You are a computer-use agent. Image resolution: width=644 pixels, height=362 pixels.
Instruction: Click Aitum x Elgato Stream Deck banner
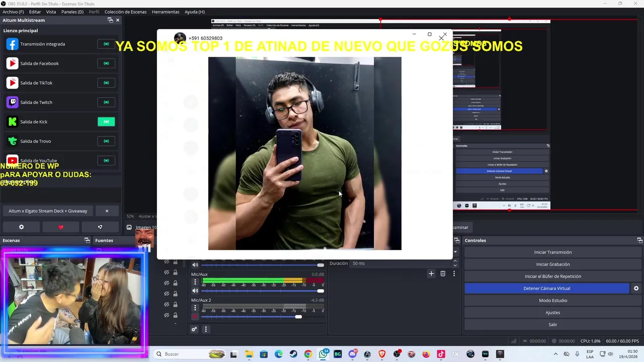48,211
